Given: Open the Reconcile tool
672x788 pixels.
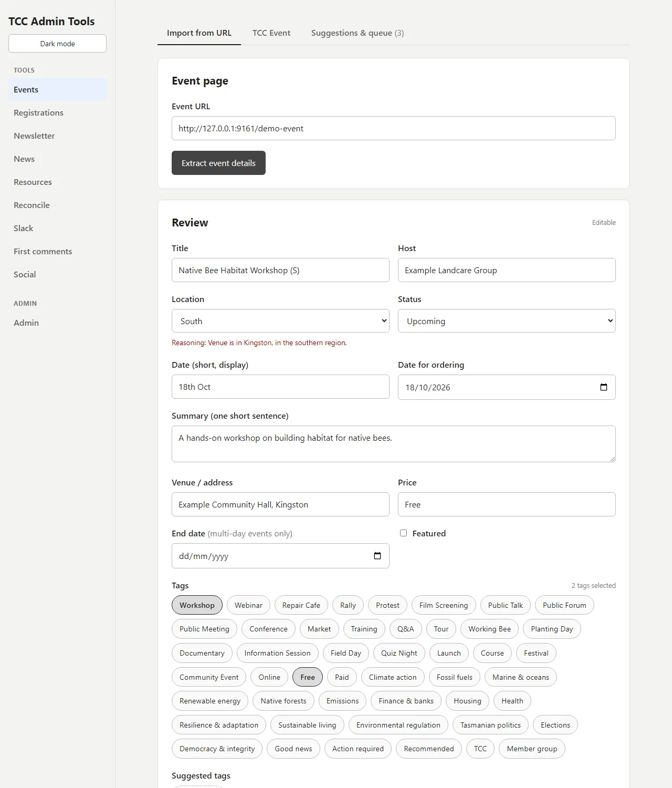Looking at the screenshot, I should (x=57, y=205).
